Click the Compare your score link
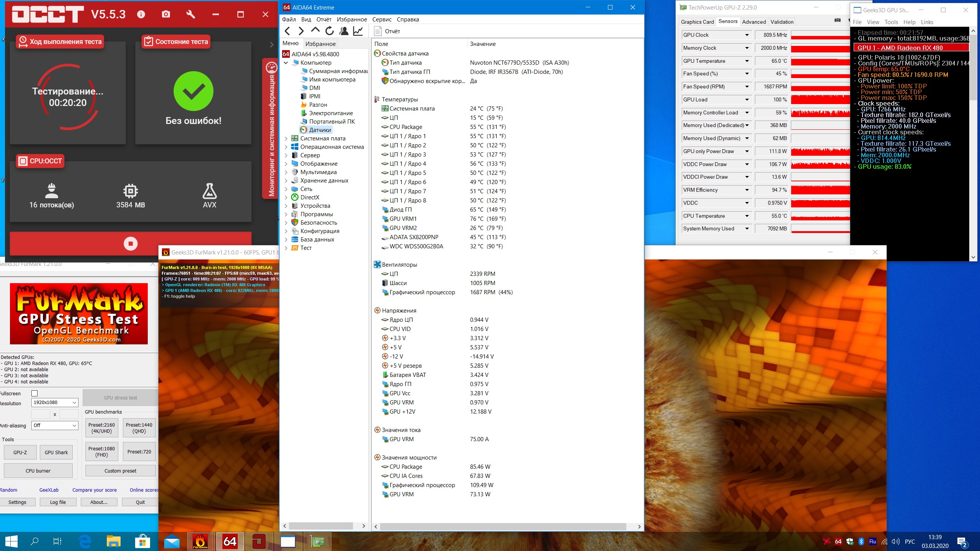 [x=95, y=490]
